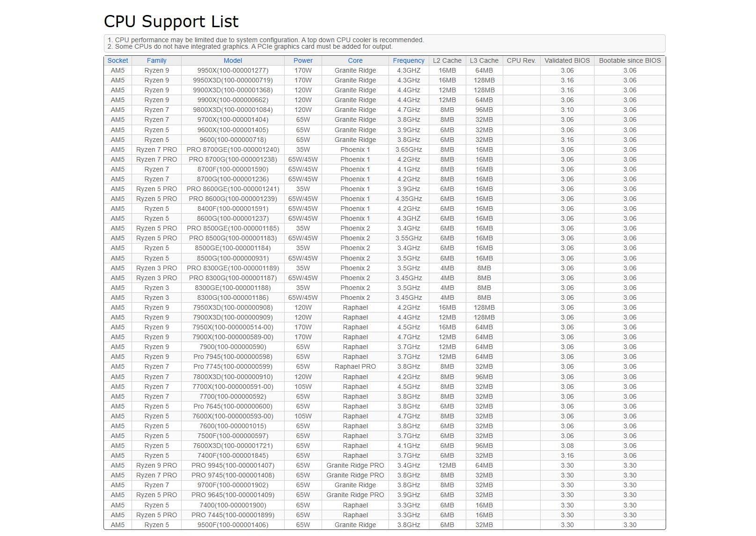The width and height of the screenshot is (756, 536).
Task: Select the 9950X(100-000001277) model cell
Action: pos(233,70)
